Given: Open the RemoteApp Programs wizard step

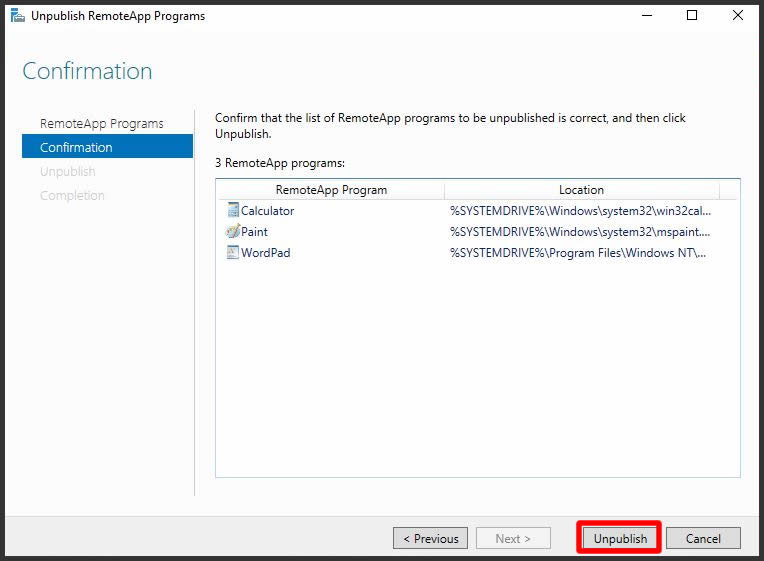Looking at the screenshot, I should pos(101,123).
